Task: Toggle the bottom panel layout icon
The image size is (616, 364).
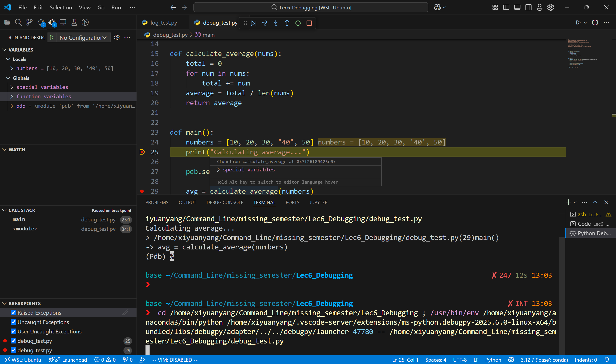Action: pyautogui.click(x=517, y=7)
